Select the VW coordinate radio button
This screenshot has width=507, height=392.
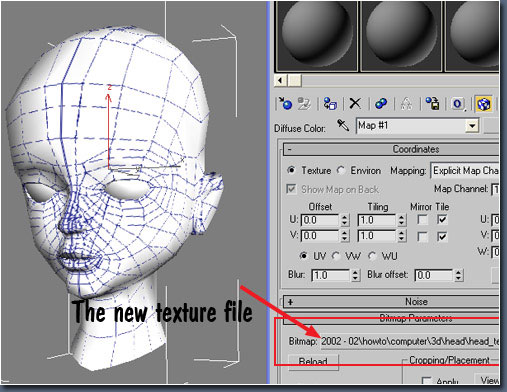pyautogui.click(x=336, y=256)
